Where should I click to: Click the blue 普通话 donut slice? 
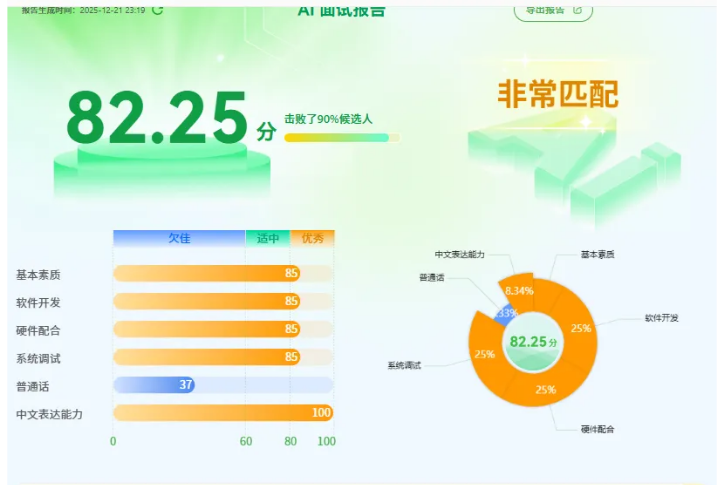click(x=503, y=313)
